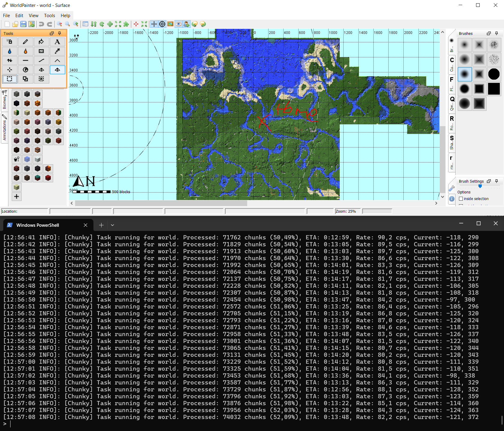Select the Flatten terrain tool
504x431 pixels.
tap(26, 60)
